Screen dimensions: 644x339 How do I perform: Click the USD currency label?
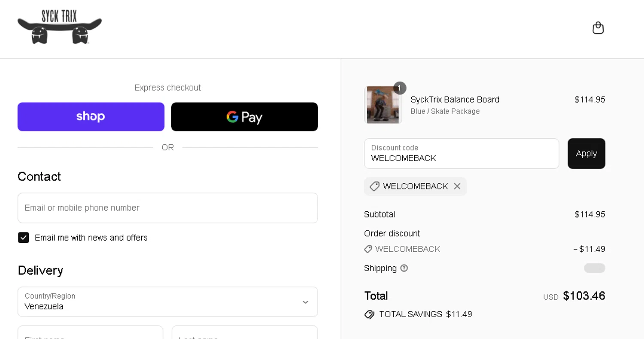551,297
